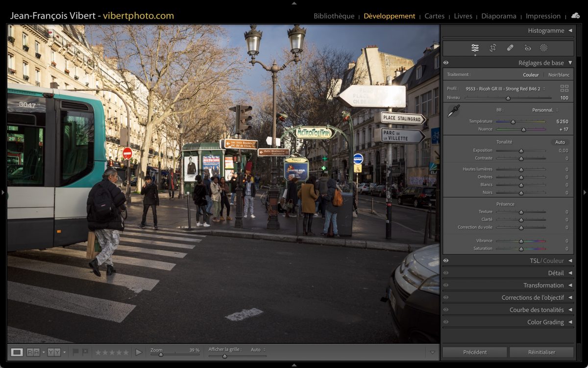Open the profile browser grid icon
The image size is (588, 368).
[x=564, y=88]
